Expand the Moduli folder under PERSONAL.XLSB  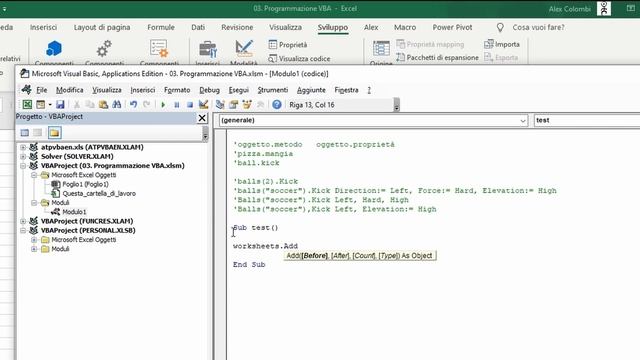[34, 249]
